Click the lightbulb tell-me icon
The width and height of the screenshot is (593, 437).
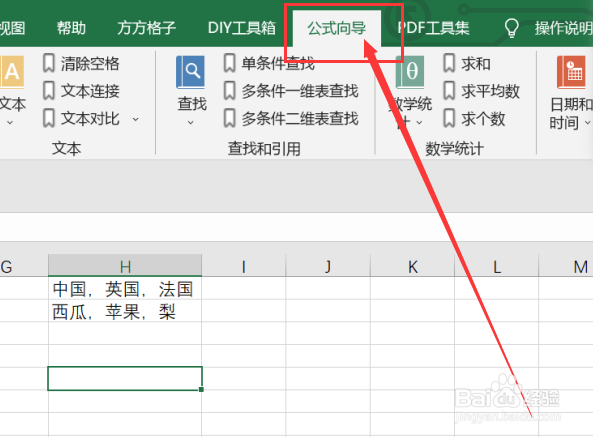(511, 28)
